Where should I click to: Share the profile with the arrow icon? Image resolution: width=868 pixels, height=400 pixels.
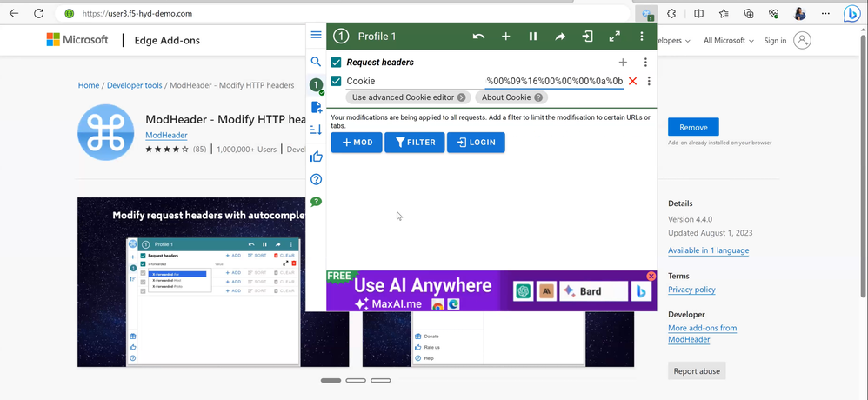(560, 37)
